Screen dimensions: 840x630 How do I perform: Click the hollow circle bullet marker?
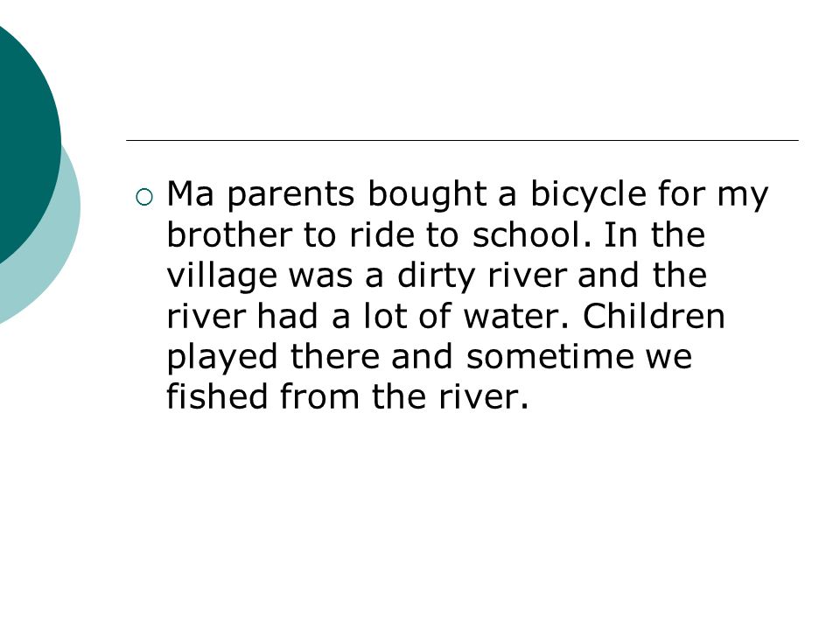[x=144, y=198]
